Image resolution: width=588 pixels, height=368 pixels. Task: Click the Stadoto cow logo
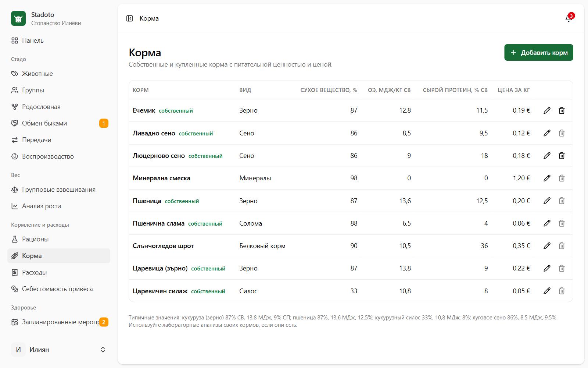point(18,18)
